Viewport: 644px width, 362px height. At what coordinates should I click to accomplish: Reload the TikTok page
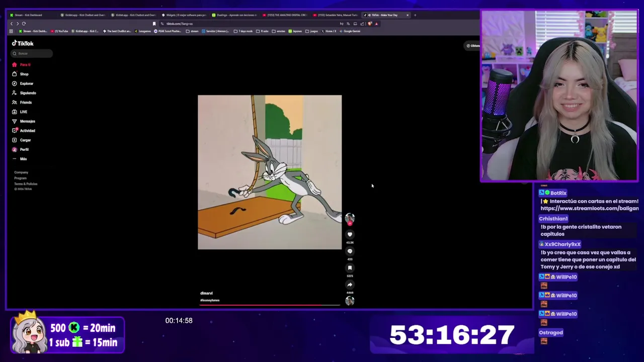pos(24,24)
